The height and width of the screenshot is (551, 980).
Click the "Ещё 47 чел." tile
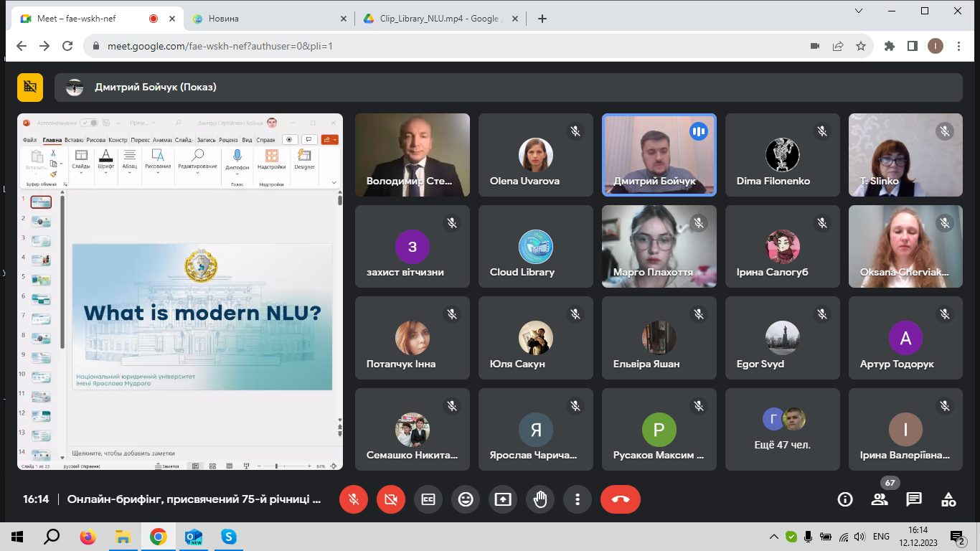[782, 429]
